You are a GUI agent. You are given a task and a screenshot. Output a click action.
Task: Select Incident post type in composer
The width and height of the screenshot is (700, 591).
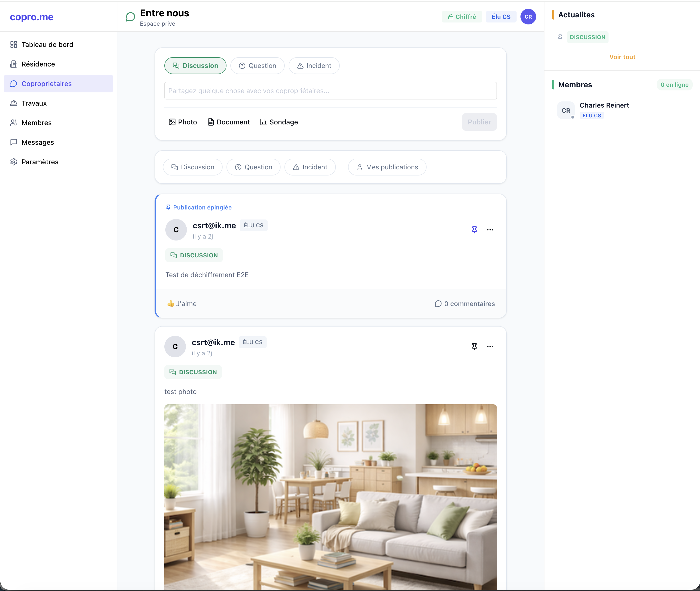pyautogui.click(x=314, y=66)
